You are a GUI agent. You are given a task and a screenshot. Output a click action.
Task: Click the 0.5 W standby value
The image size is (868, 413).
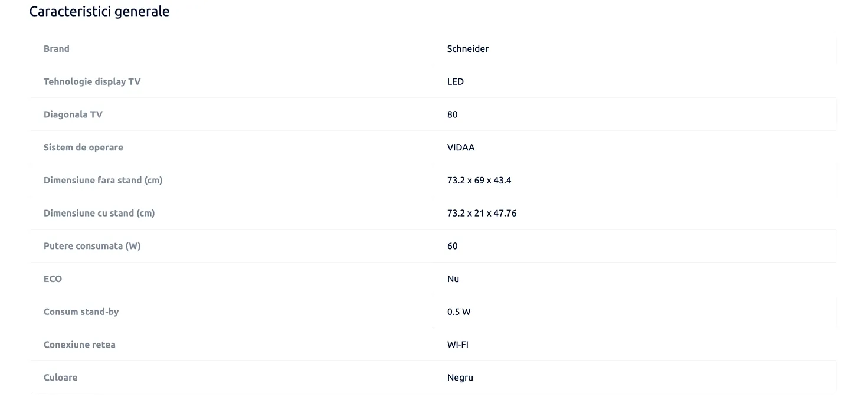(459, 312)
